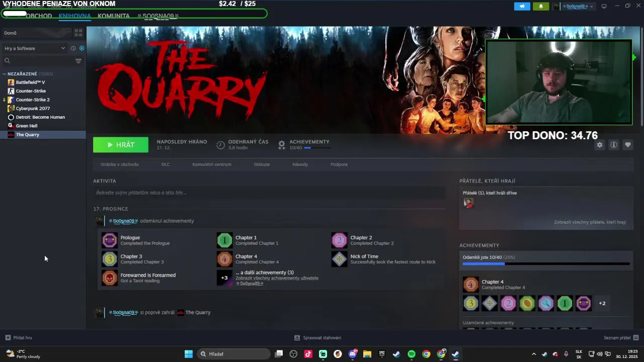Screen dimensions: 644x362
Task: Click Spravovat stahování
Action: point(322,338)
